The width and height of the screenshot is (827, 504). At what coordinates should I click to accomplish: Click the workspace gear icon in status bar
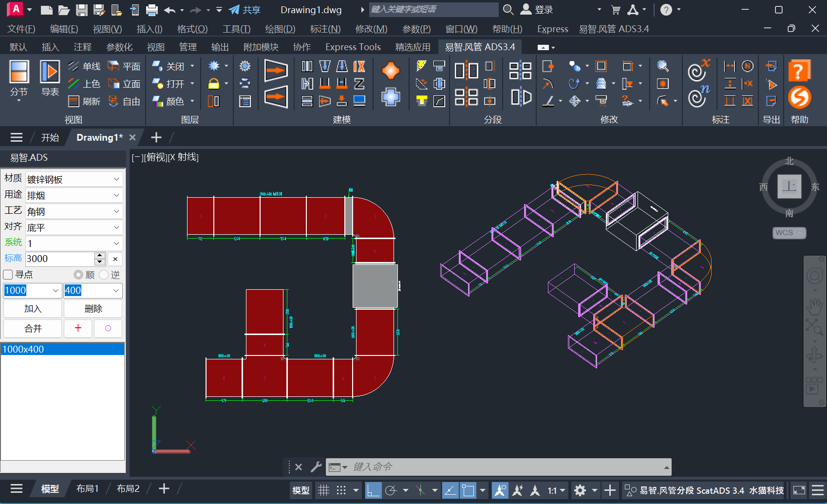580,490
